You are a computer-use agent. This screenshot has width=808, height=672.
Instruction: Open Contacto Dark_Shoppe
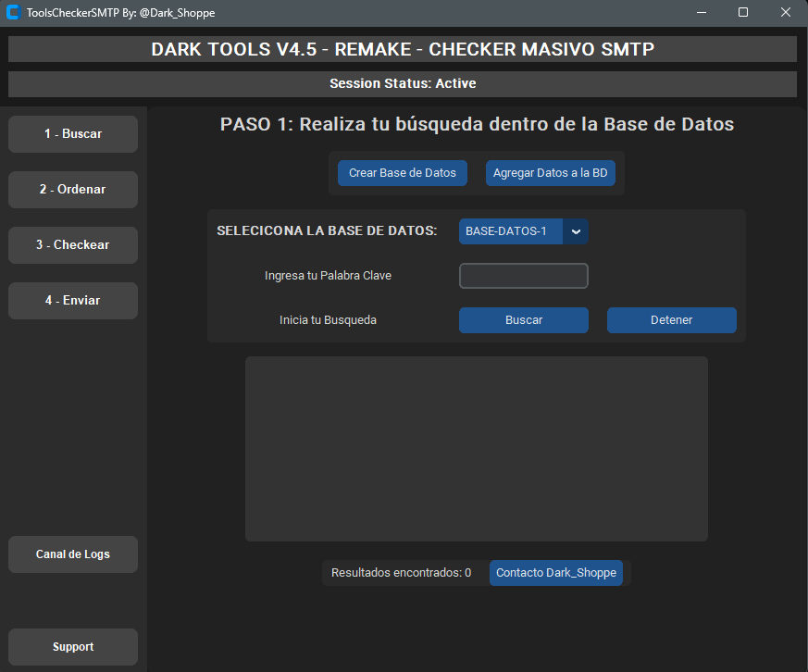555,572
